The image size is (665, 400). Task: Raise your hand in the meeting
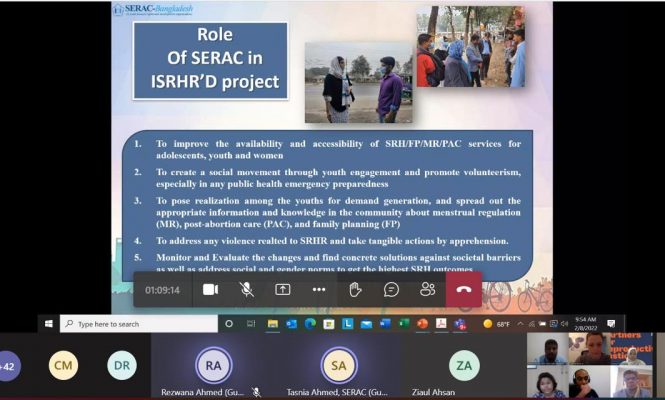click(355, 290)
